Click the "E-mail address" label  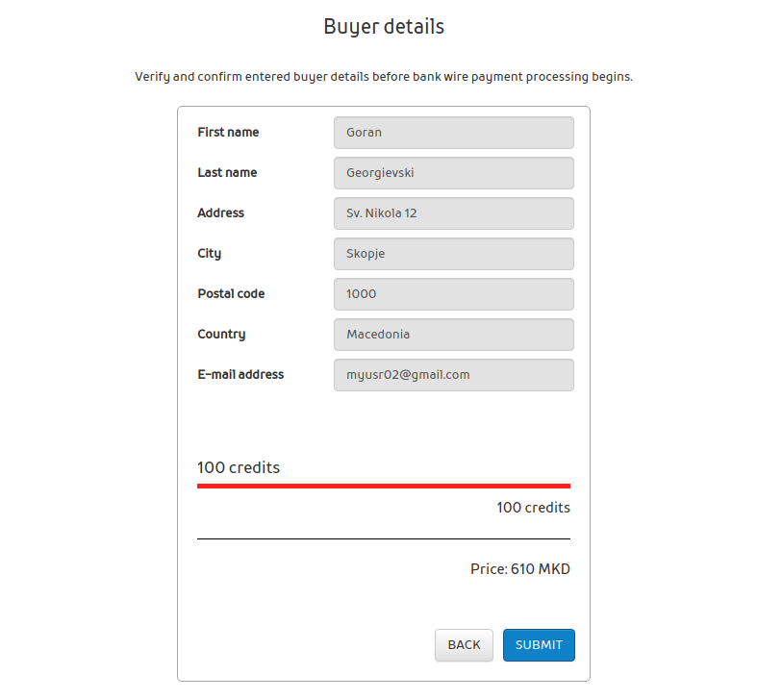click(x=240, y=375)
